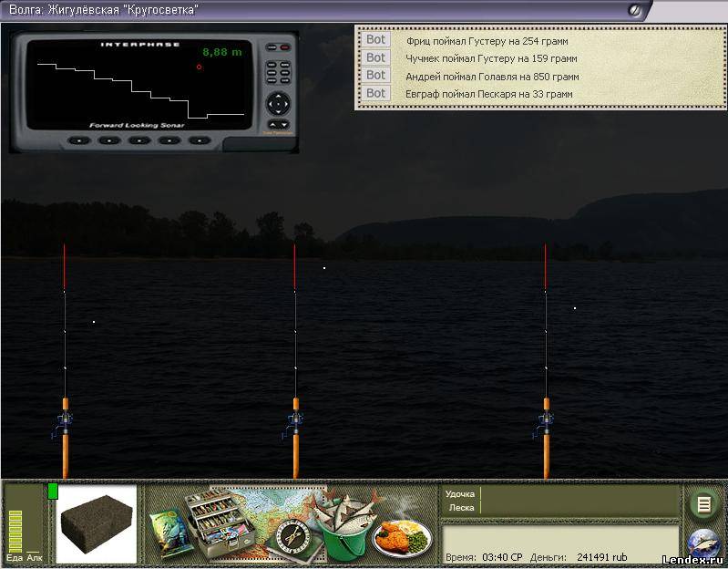The height and width of the screenshot is (569, 728).
Task: Click the message 'Чучмек поймал Густеру на 159 грамм'
Action: click(491, 58)
